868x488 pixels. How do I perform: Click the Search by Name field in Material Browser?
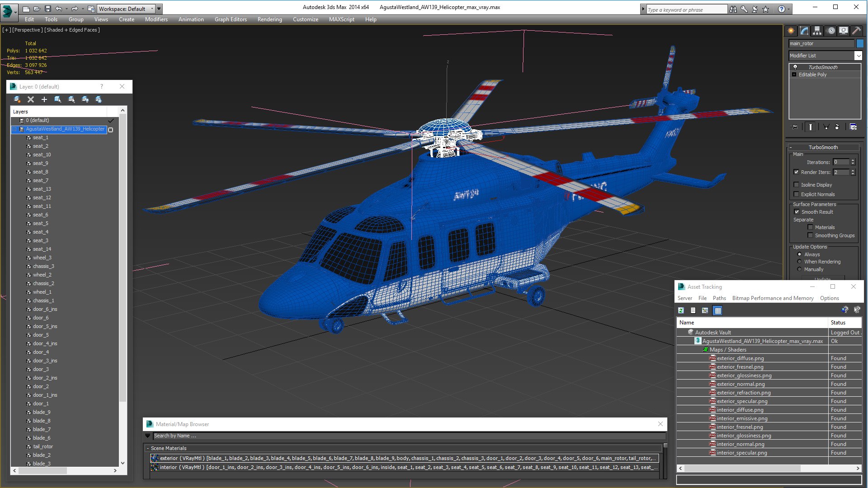[409, 436]
